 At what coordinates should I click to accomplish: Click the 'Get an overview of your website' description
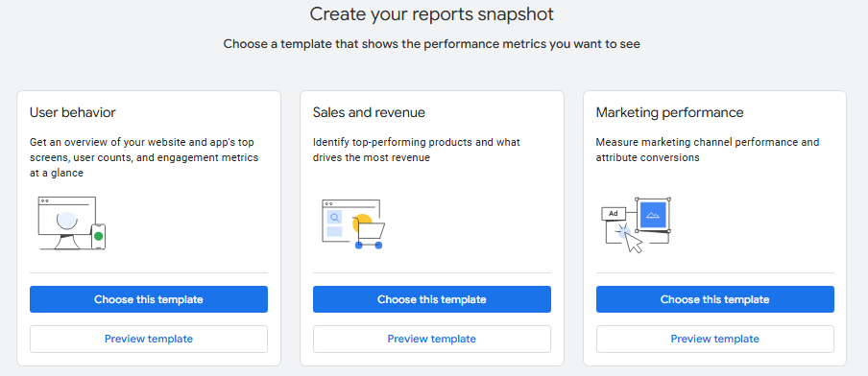coord(144,157)
